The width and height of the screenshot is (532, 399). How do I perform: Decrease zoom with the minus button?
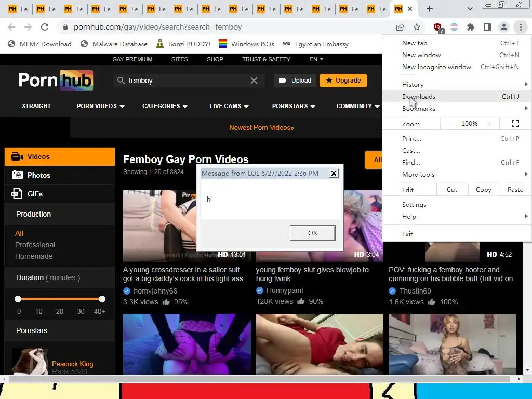450,124
